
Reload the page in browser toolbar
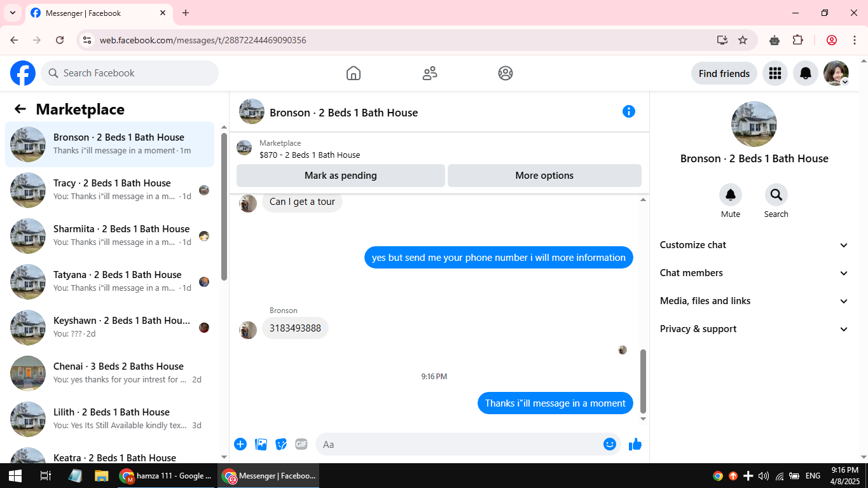tap(60, 40)
